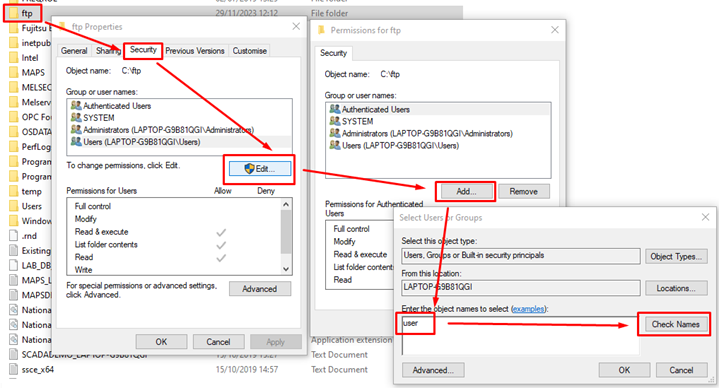Image resolution: width=719 pixels, height=388 pixels.
Task: Select the Intel folder icon
Action: [14, 57]
